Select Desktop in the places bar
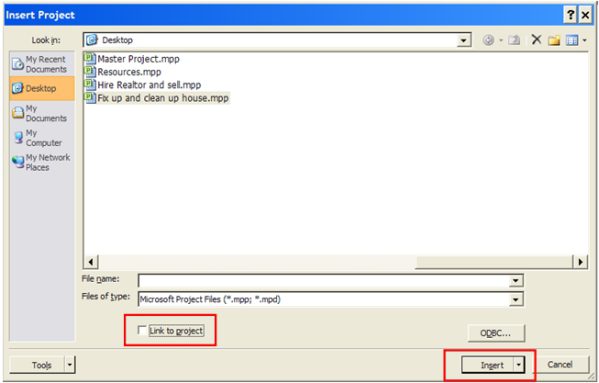 [x=42, y=88]
